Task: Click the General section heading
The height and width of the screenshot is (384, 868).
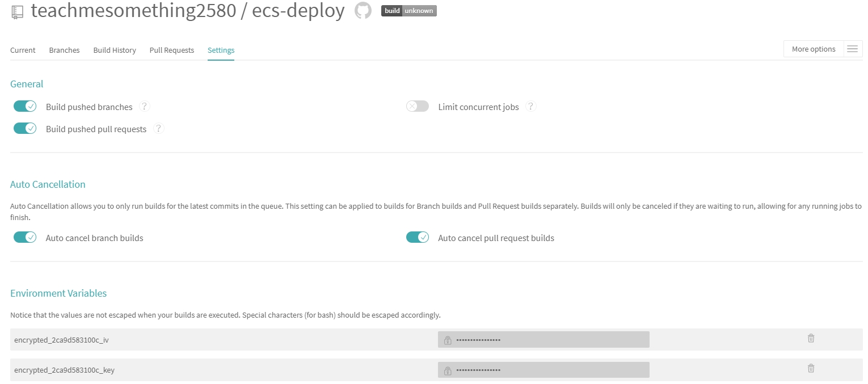Action: point(27,83)
